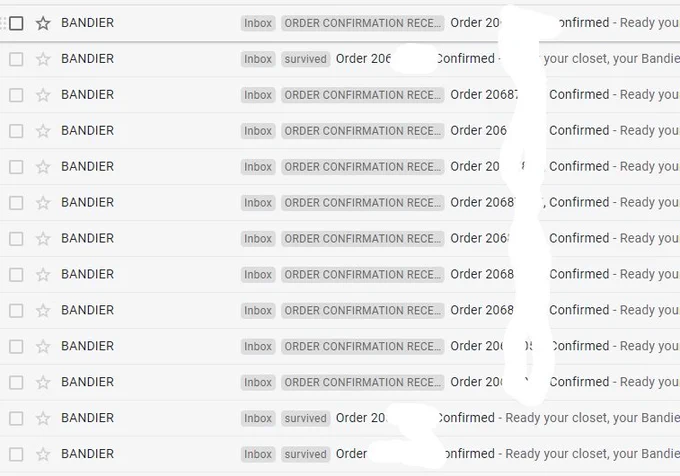Open the last BANDIER order confirmed email
Image resolution: width=680 pixels, height=476 pixels.
507,454
